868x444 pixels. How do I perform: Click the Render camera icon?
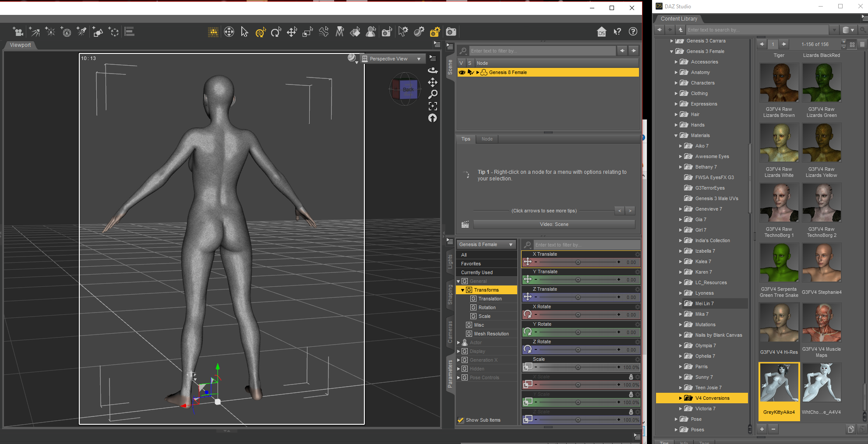(x=451, y=32)
